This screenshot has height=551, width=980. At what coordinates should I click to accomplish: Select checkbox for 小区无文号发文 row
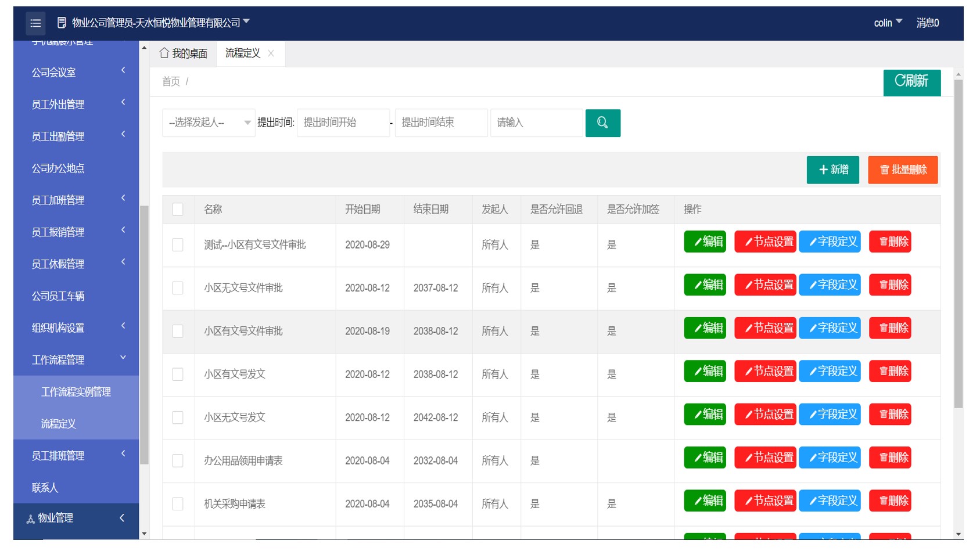click(x=178, y=417)
